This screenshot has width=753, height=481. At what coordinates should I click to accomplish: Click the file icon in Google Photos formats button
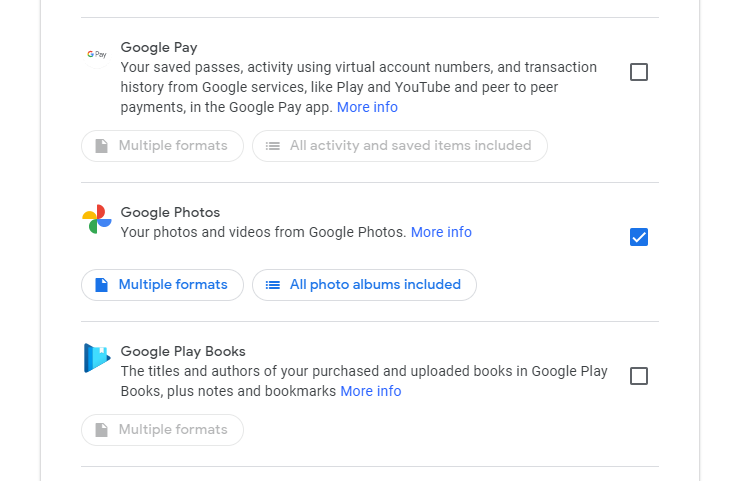[x=101, y=285]
